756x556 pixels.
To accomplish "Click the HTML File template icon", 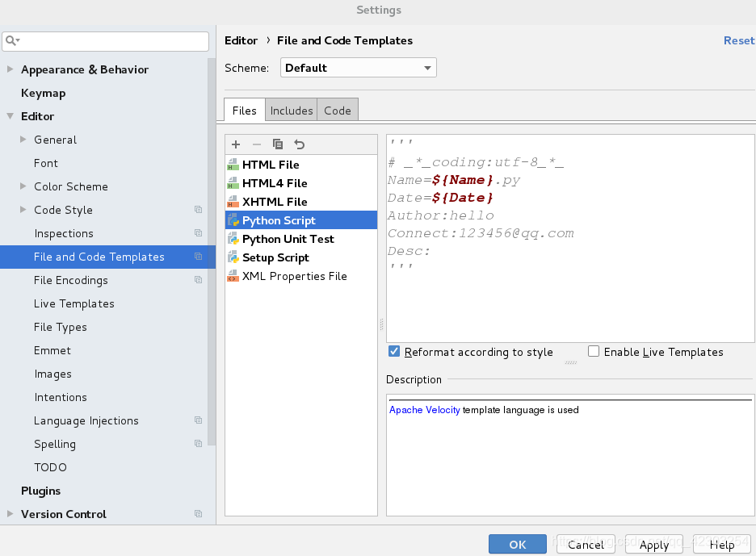I will point(233,165).
